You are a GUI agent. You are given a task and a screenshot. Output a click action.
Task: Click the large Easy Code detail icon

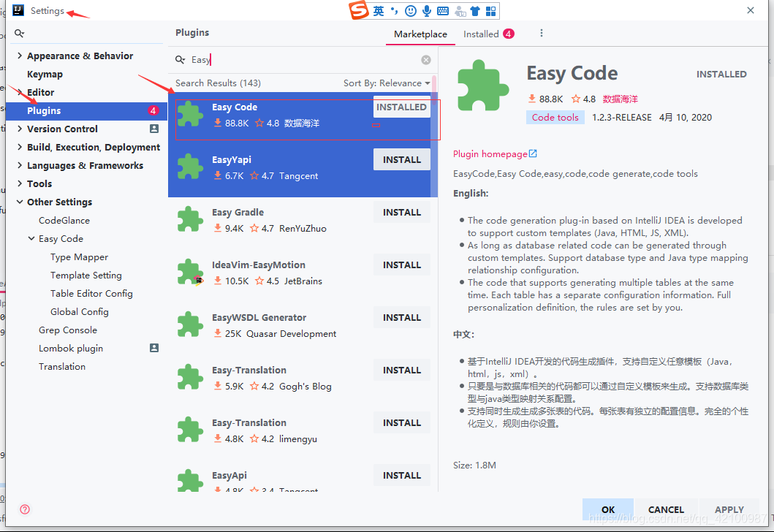[x=483, y=85]
